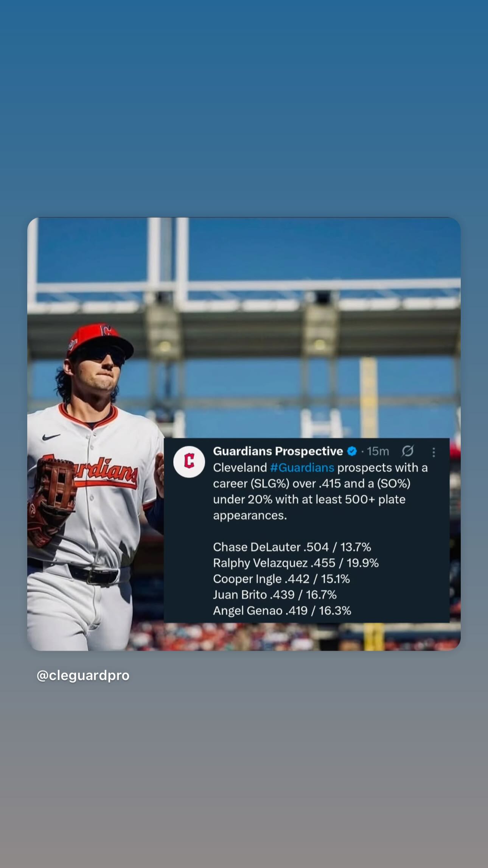Open the three-dot more options menu
This screenshot has height=868, width=488.
pyautogui.click(x=434, y=452)
